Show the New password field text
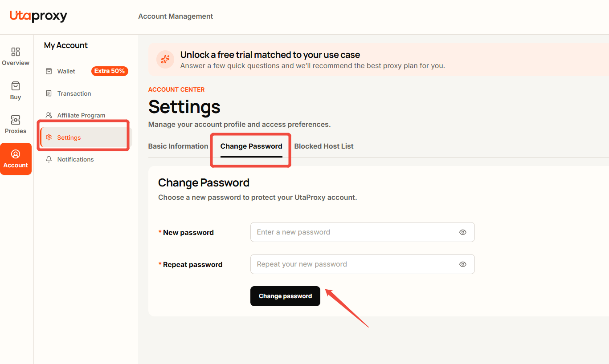 point(463,232)
